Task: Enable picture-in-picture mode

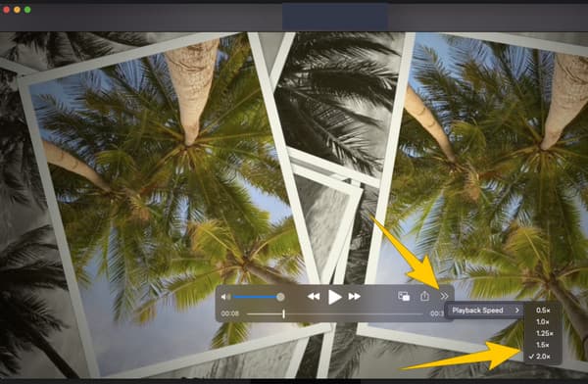Action: (x=404, y=296)
